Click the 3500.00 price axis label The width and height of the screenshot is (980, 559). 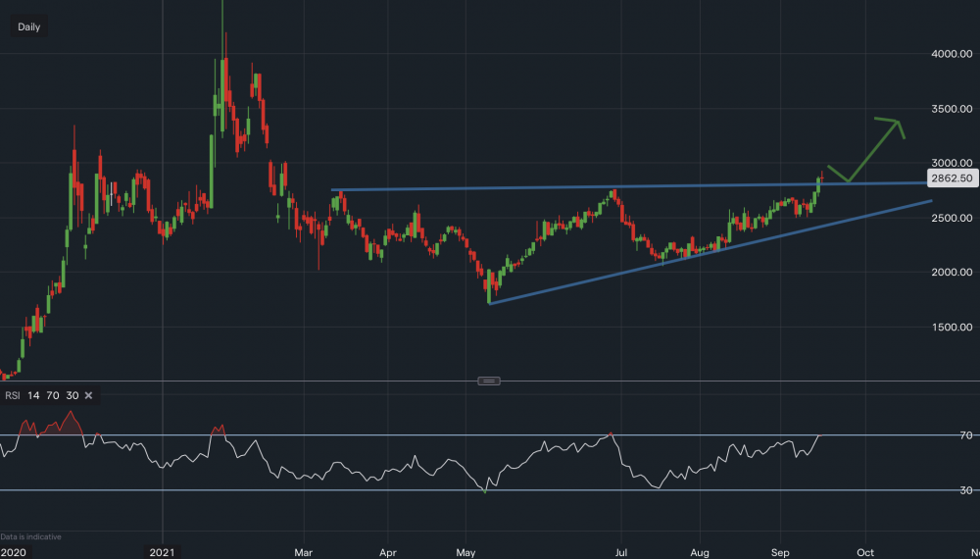(x=949, y=109)
